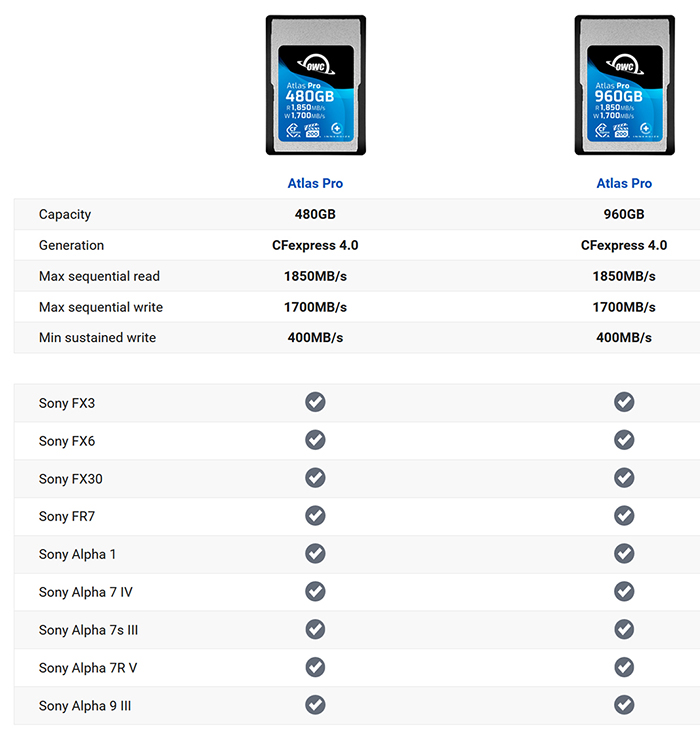700x744 pixels.
Task: Click CFexpress 4.0 in the 480GB column
Action: point(315,245)
